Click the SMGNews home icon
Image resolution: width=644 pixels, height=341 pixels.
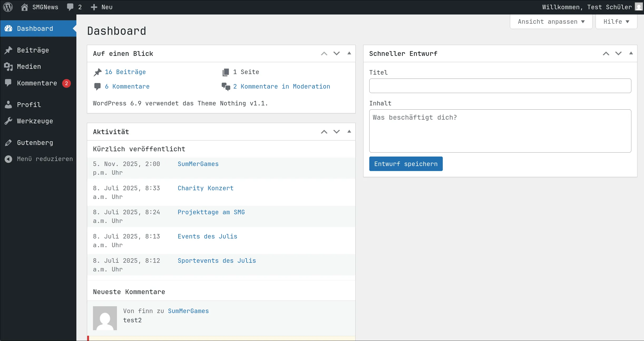[x=24, y=7]
